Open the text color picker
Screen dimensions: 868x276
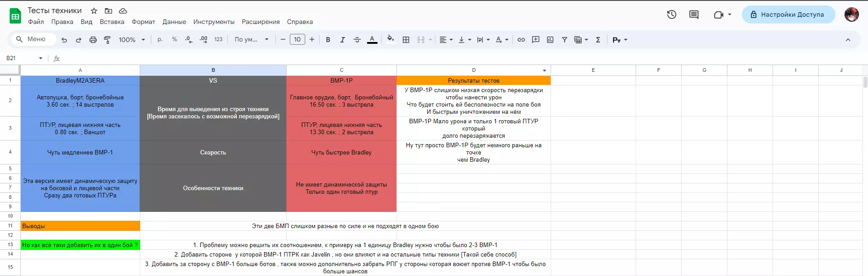[x=372, y=40]
